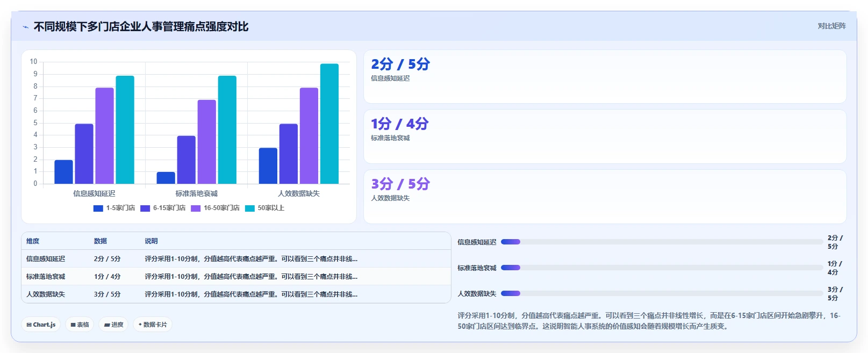Screen dimensions: 868x353
Task: Open the 1分 / 4分 标准落地衰减 card
Action: 605,136
